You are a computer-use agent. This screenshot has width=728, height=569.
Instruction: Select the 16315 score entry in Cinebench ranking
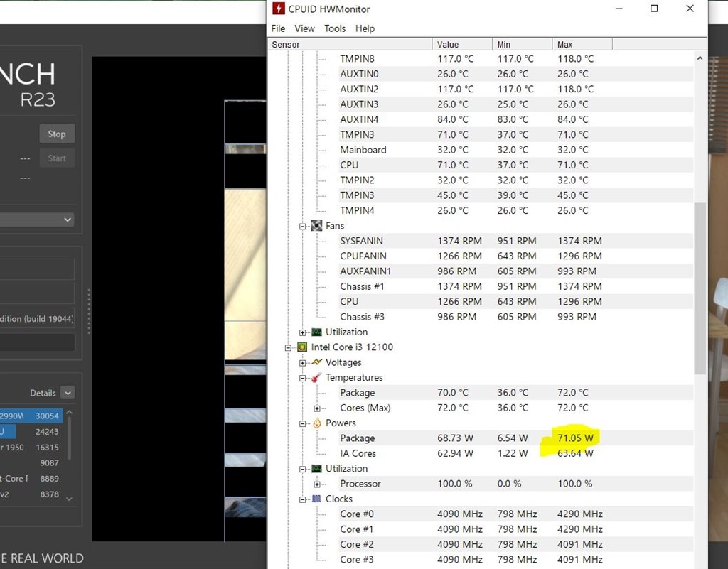[31, 448]
